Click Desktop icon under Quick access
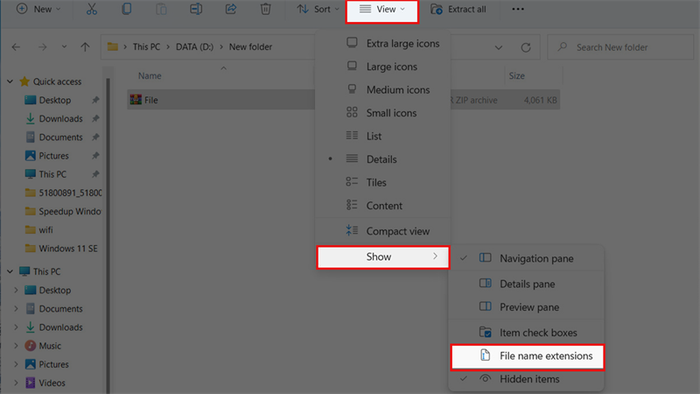Viewport: 700px width, 394px height. pyautogui.click(x=30, y=100)
